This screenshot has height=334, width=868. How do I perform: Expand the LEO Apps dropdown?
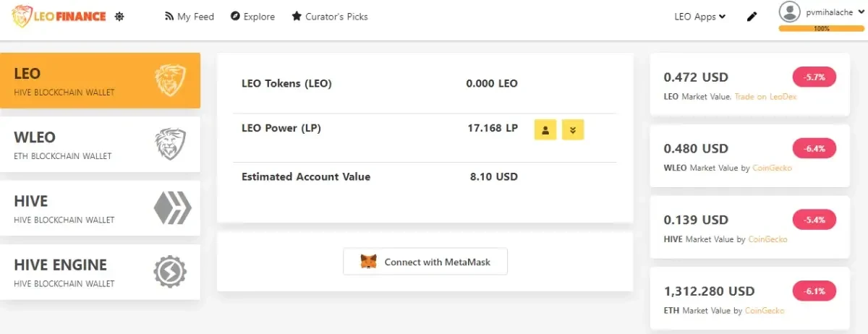click(x=699, y=17)
